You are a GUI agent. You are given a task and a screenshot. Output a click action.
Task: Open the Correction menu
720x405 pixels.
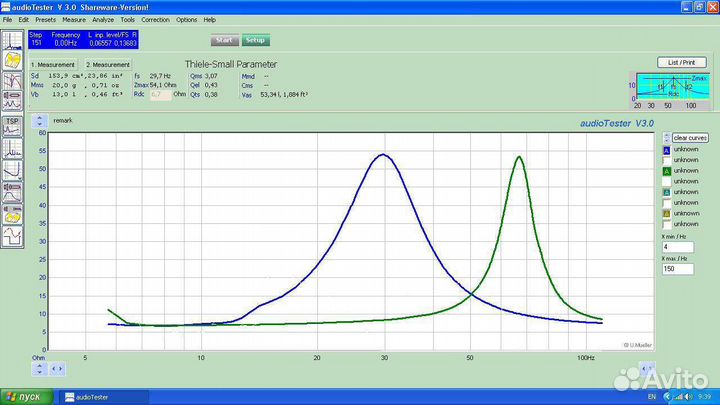pyautogui.click(x=155, y=20)
